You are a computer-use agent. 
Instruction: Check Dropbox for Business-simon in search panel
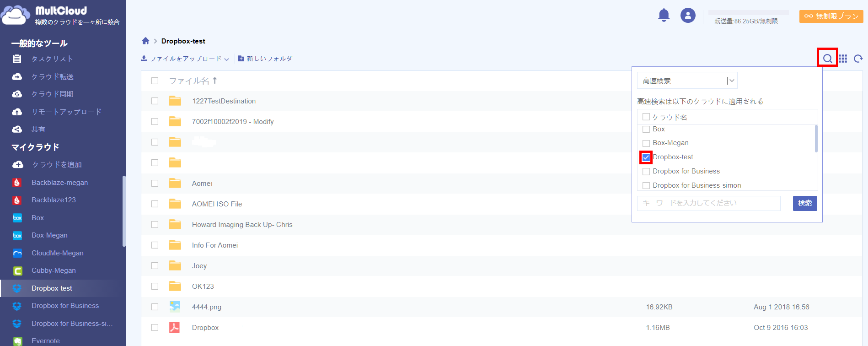(646, 185)
